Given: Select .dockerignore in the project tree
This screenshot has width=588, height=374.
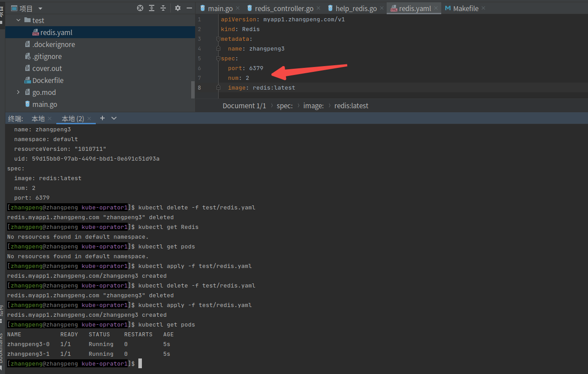Looking at the screenshot, I should click(x=54, y=44).
